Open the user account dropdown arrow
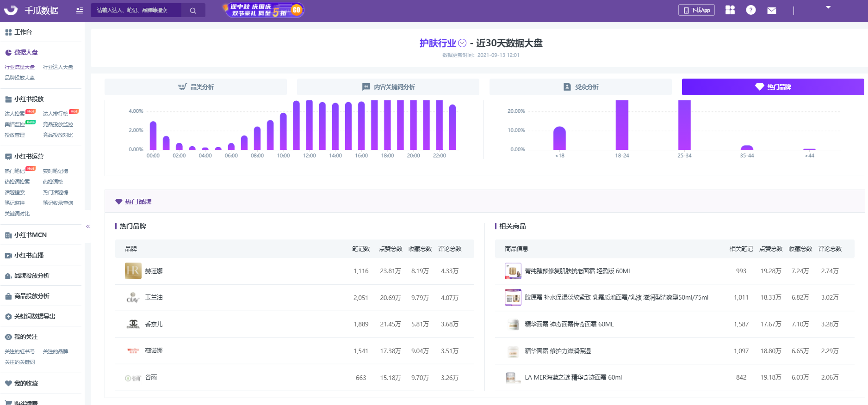 click(x=828, y=7)
